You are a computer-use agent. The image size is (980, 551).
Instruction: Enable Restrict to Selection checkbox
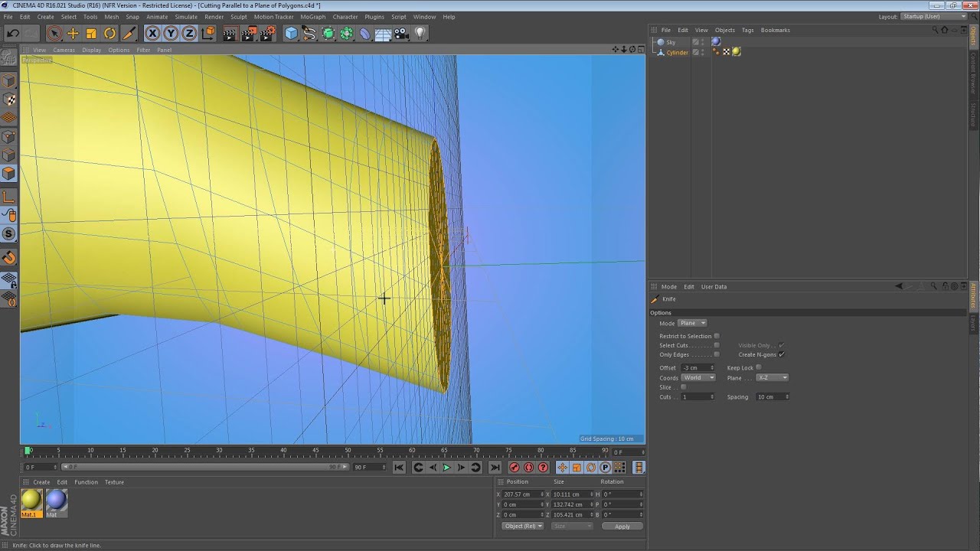717,336
